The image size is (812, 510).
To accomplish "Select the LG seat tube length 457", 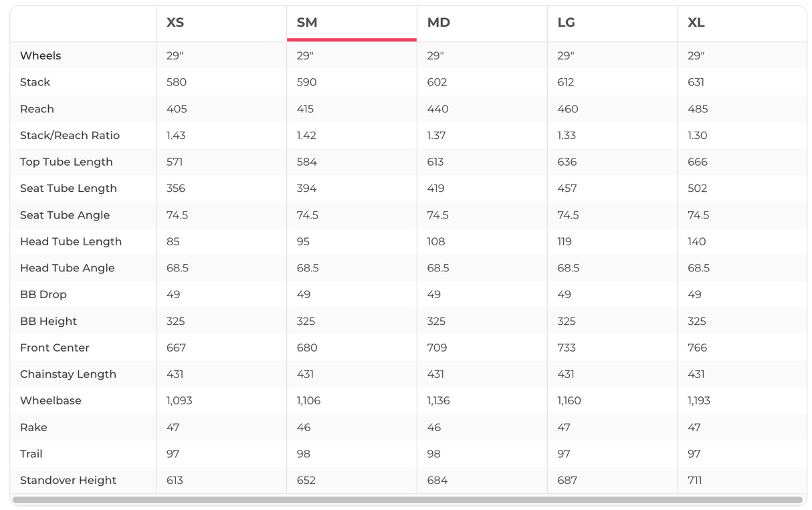I will coord(567,188).
